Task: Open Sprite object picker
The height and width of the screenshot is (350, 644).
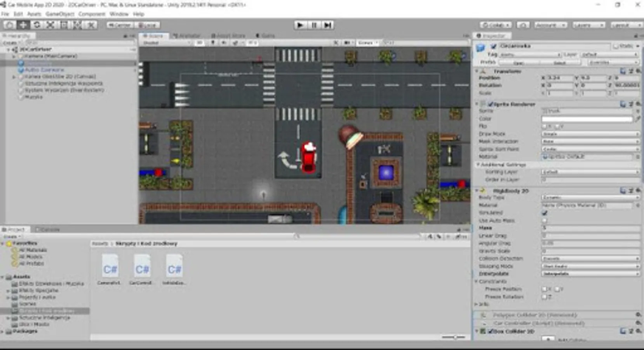Action: [x=638, y=111]
